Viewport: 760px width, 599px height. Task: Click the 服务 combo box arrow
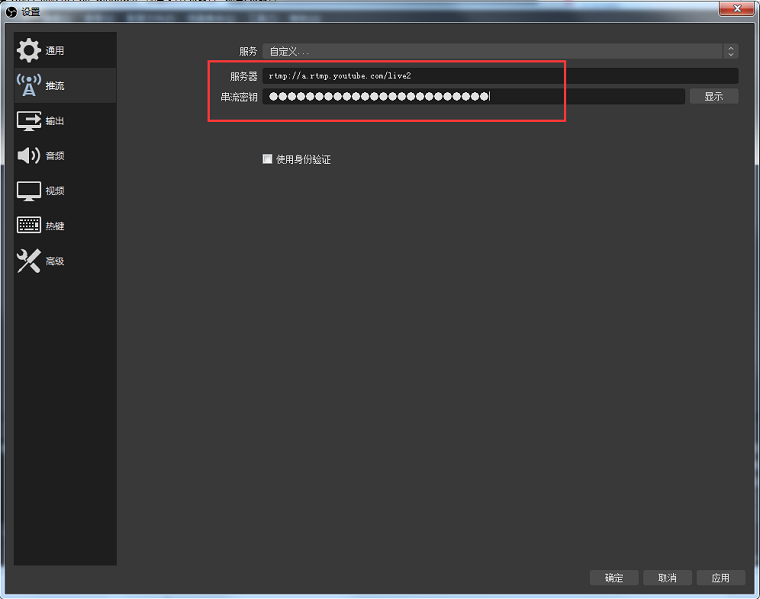pos(730,51)
